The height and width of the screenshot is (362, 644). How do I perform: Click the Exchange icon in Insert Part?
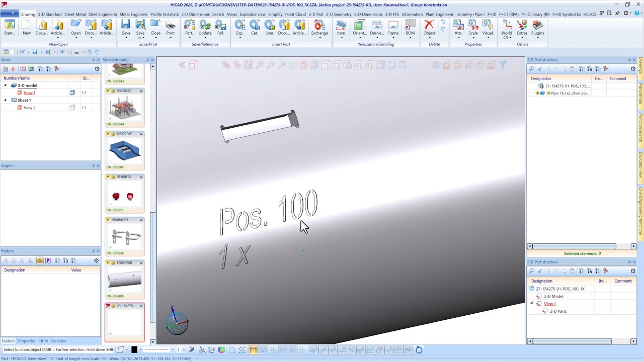point(319,27)
